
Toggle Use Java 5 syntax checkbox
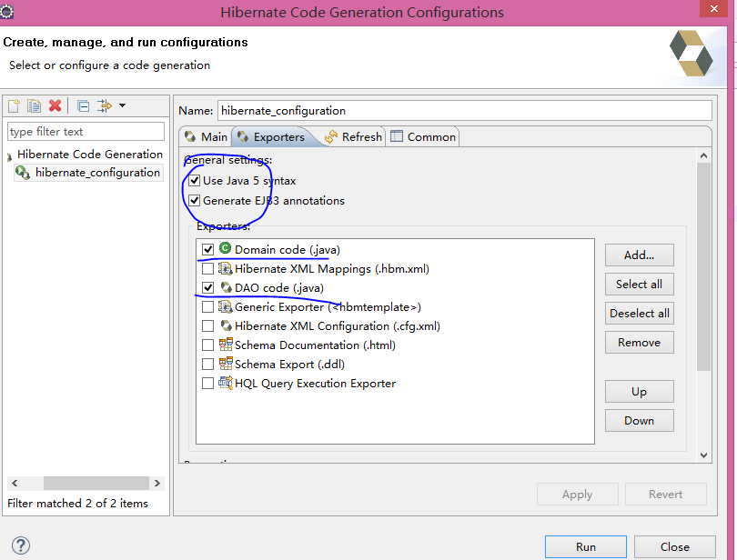[194, 180]
